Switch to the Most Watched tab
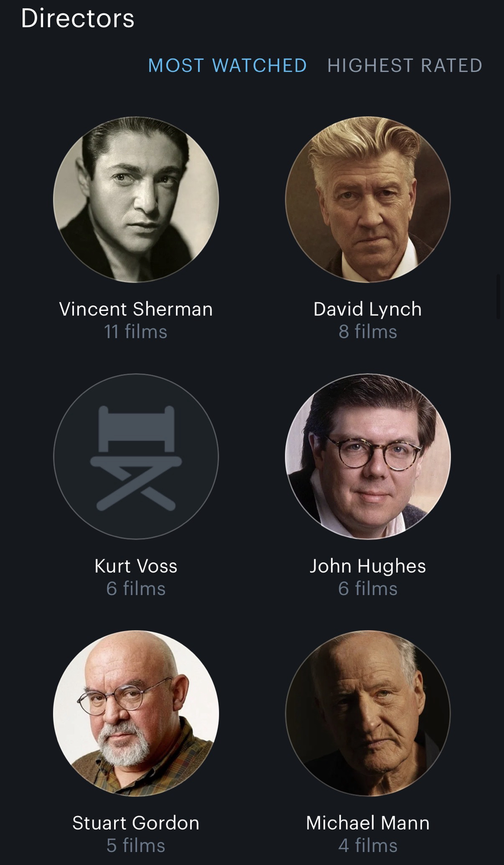504x865 pixels. (227, 66)
